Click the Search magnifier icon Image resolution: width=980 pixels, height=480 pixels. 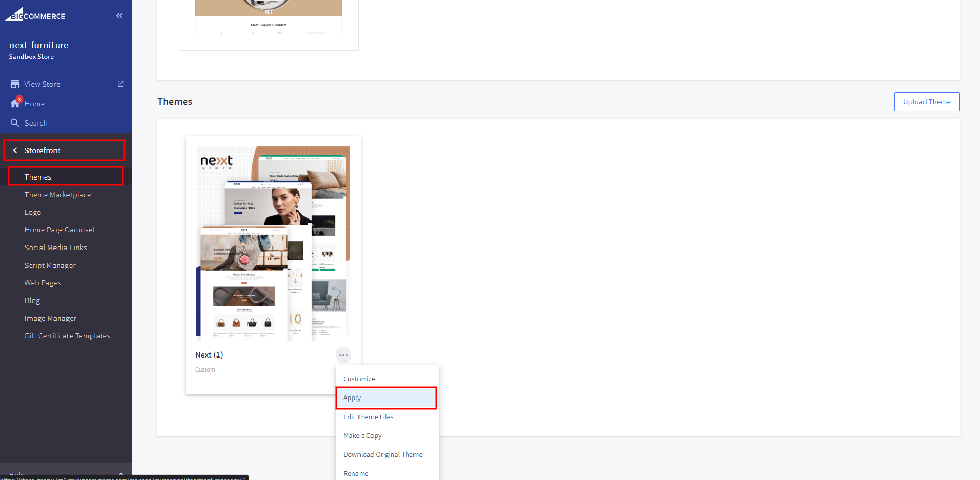pos(15,123)
